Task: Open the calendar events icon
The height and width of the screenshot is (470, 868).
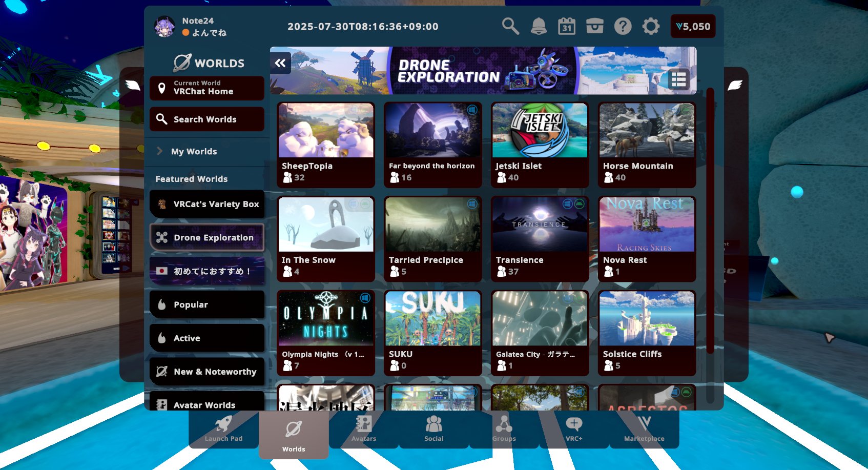Action: click(567, 26)
